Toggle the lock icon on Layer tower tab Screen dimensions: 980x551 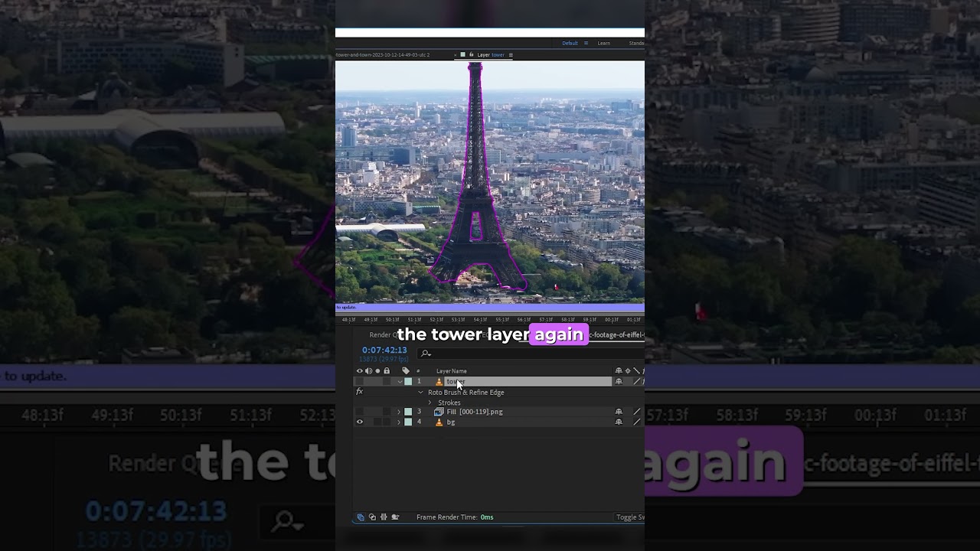(471, 55)
